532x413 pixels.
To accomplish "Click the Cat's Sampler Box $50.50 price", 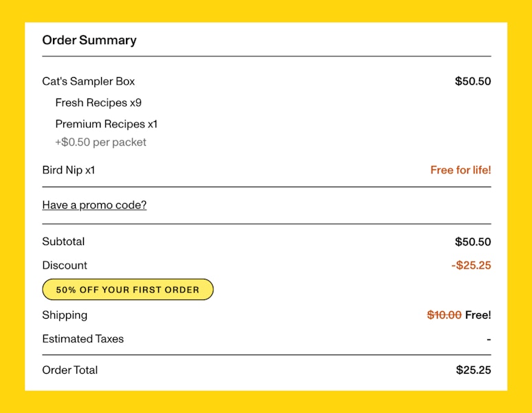I will tap(473, 81).
